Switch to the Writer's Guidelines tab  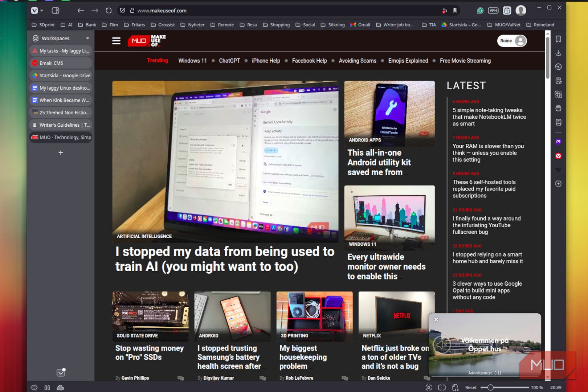click(61, 125)
